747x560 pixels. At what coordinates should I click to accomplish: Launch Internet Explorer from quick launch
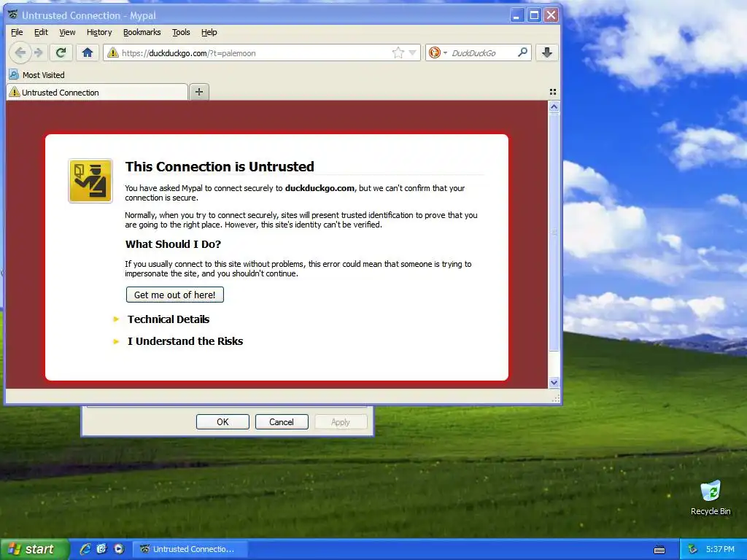(x=85, y=549)
